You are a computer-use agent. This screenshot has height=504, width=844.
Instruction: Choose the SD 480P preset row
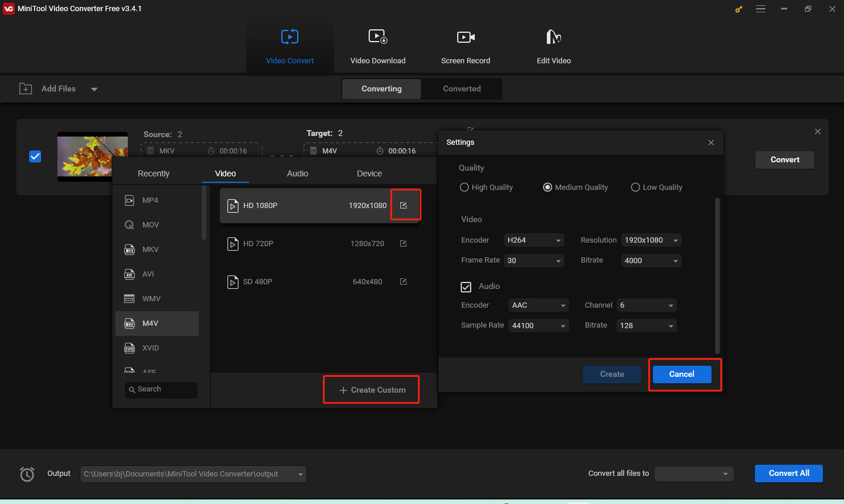click(x=319, y=281)
